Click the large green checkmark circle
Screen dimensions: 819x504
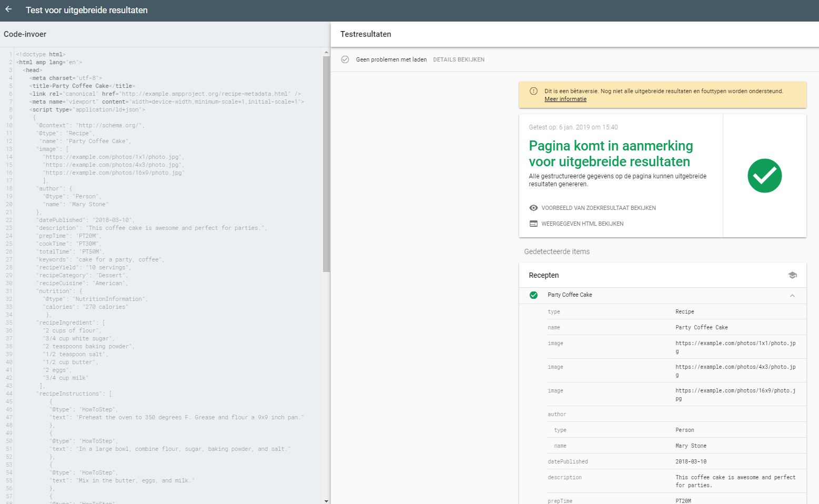pyautogui.click(x=764, y=176)
